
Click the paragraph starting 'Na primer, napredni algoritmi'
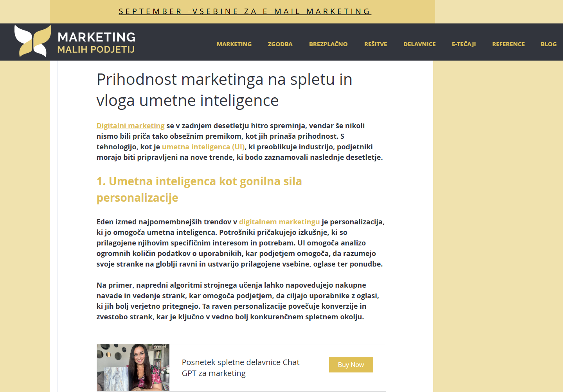tap(237, 301)
